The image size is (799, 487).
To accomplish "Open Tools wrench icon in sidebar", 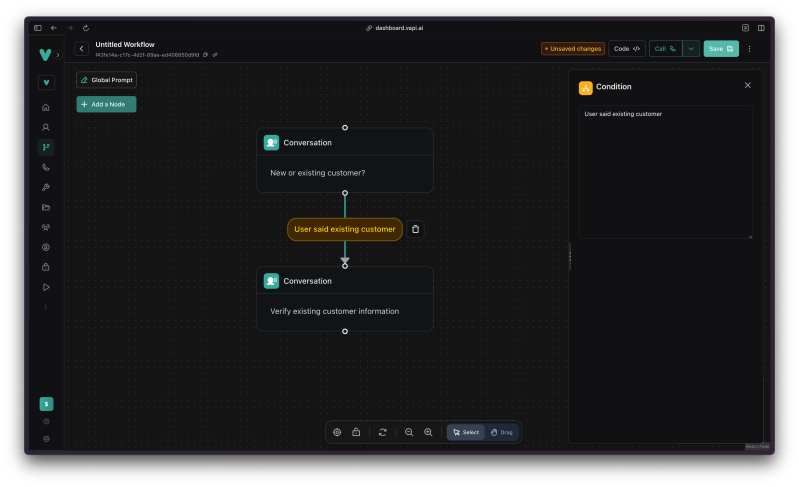I will pos(46,187).
